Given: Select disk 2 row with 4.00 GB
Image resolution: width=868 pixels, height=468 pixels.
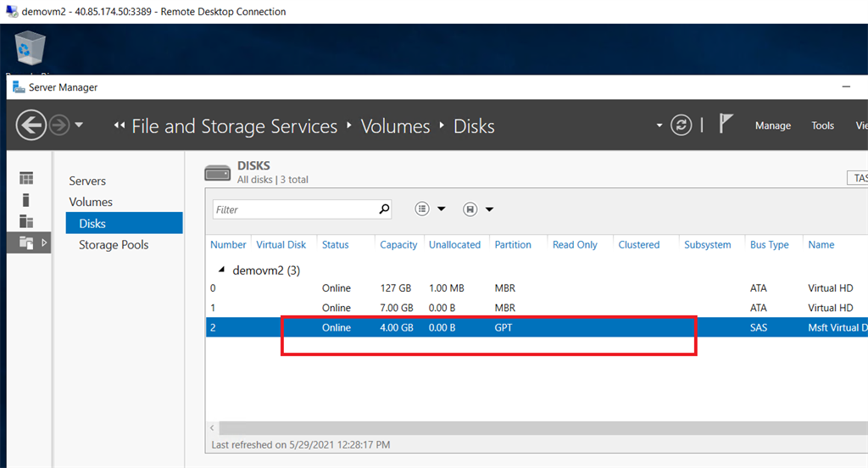Looking at the screenshot, I should tap(537, 327).
